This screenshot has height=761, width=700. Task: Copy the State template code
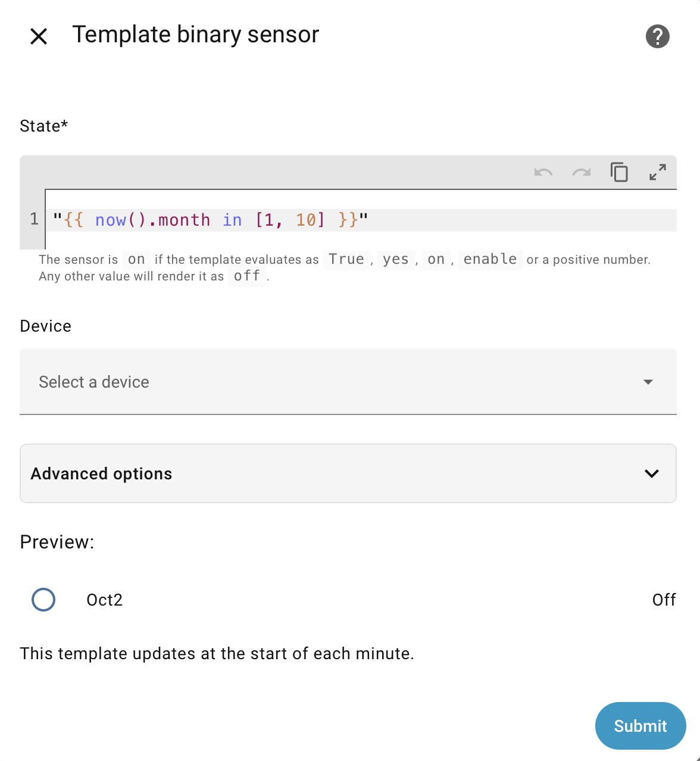[x=619, y=172]
